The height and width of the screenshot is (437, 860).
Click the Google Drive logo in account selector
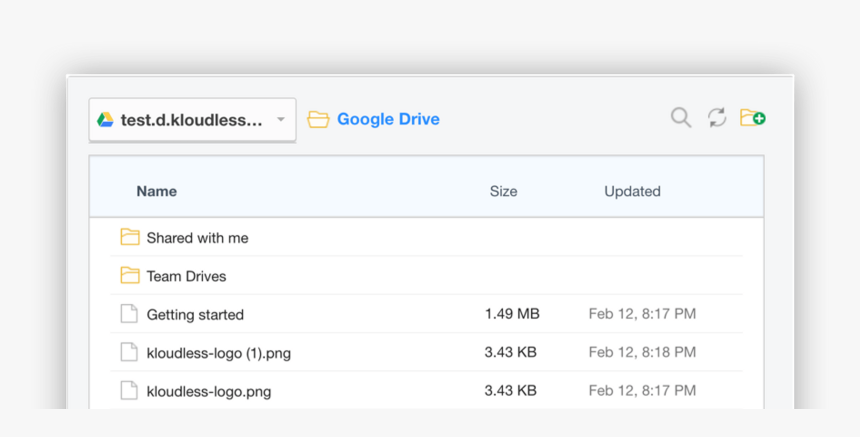(105, 119)
